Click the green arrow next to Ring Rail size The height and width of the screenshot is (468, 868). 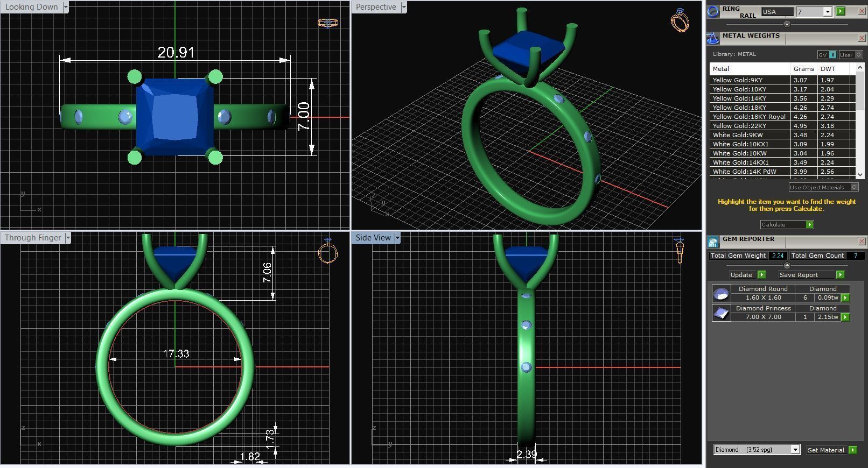[x=841, y=11]
